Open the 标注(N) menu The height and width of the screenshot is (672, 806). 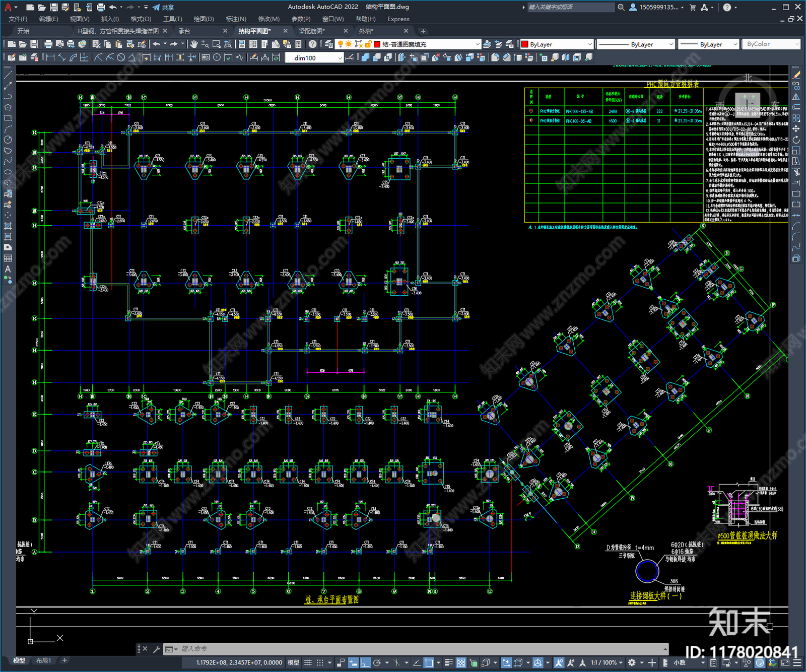[x=236, y=19]
